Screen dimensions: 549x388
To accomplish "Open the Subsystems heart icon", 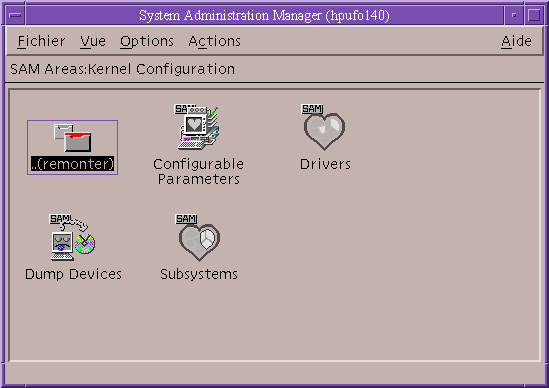I will tap(199, 238).
